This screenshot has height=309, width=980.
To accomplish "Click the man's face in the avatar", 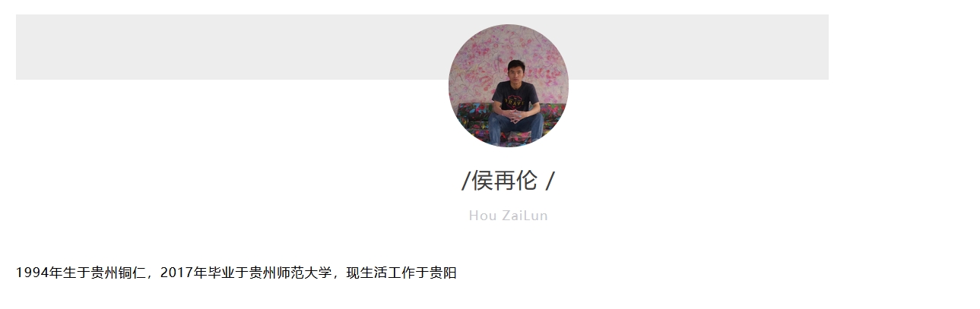I will coord(517,71).
